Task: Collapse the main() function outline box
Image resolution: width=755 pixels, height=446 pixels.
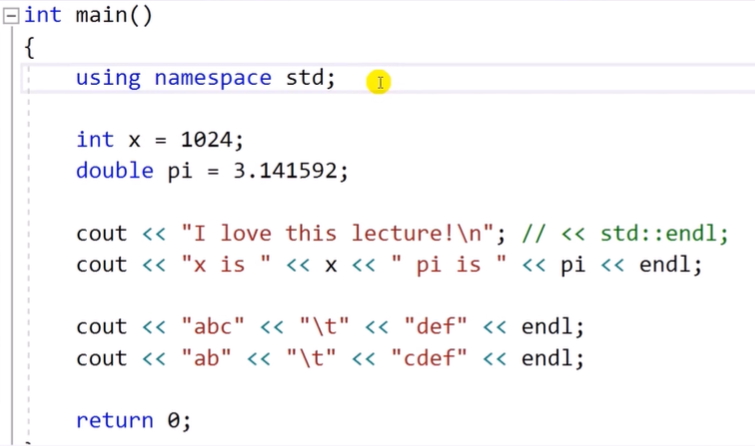Action: 11,16
